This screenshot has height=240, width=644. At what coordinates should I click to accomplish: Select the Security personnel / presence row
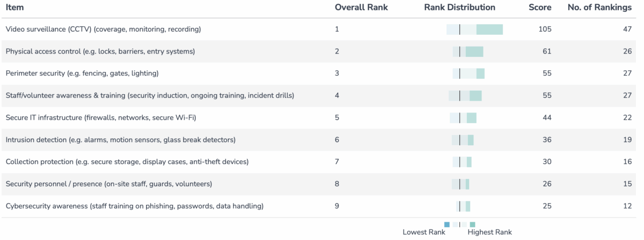(x=108, y=184)
